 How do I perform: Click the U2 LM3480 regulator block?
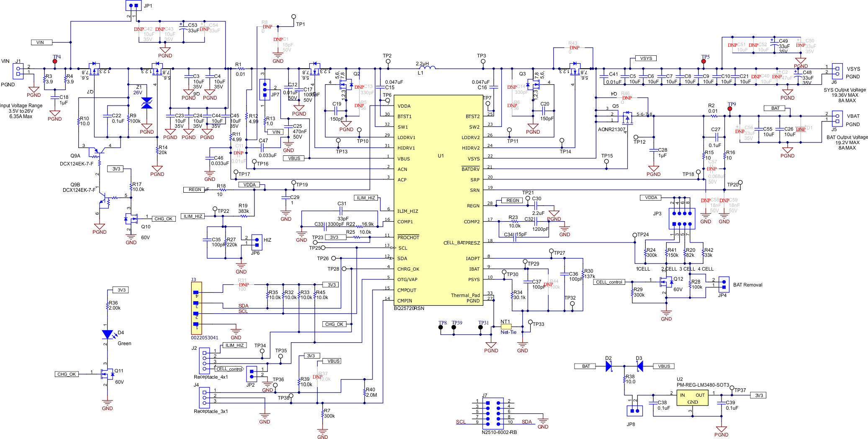click(x=692, y=398)
